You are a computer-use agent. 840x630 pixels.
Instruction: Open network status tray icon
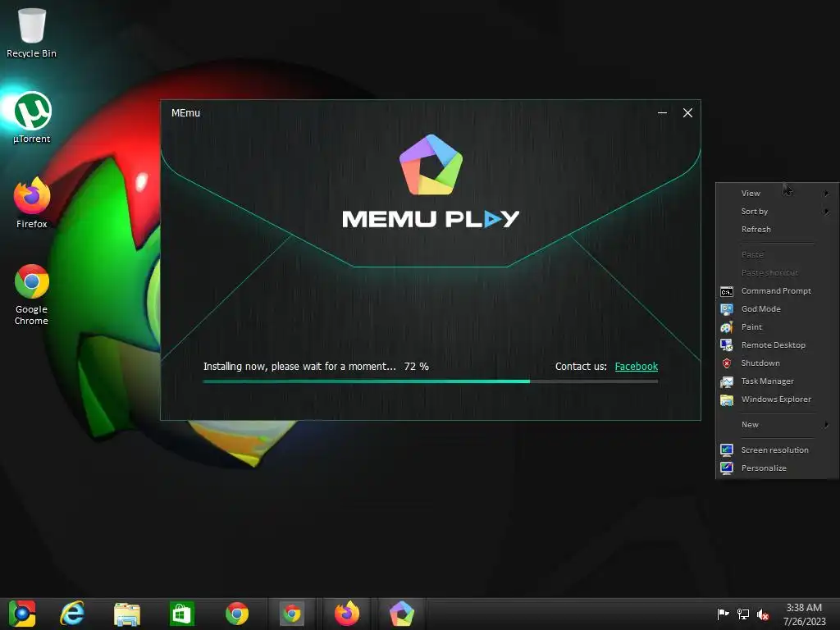[743, 614]
